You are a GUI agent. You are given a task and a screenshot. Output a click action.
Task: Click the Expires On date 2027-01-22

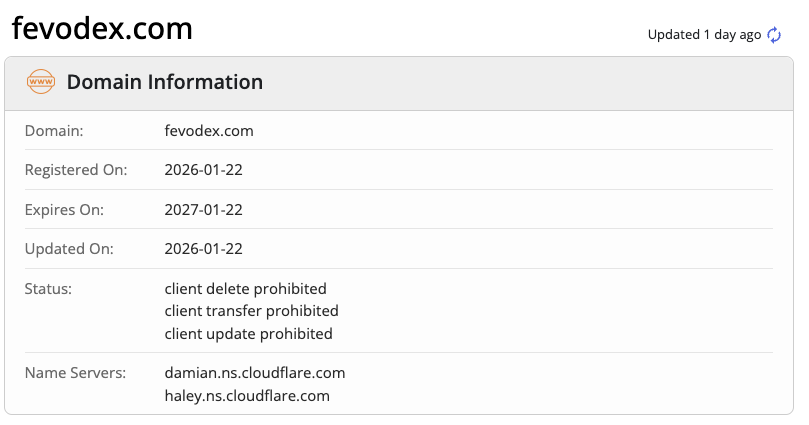[x=204, y=210]
